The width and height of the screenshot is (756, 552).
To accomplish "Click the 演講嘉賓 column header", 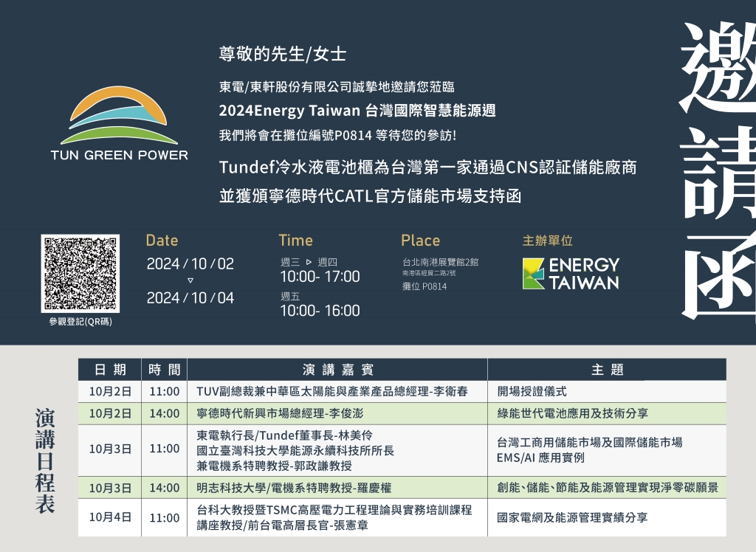I will (337, 370).
